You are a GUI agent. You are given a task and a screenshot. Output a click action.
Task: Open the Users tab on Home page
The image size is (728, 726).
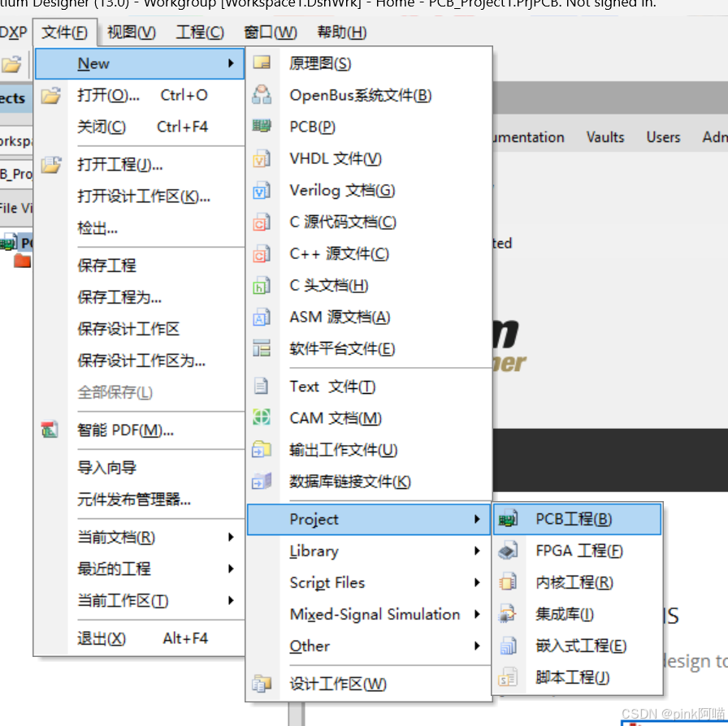663,137
